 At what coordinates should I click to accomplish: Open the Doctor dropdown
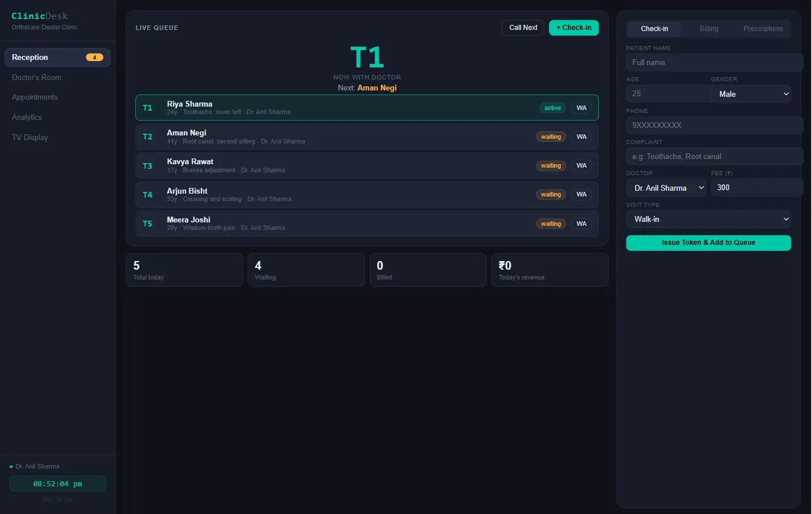[x=666, y=188]
